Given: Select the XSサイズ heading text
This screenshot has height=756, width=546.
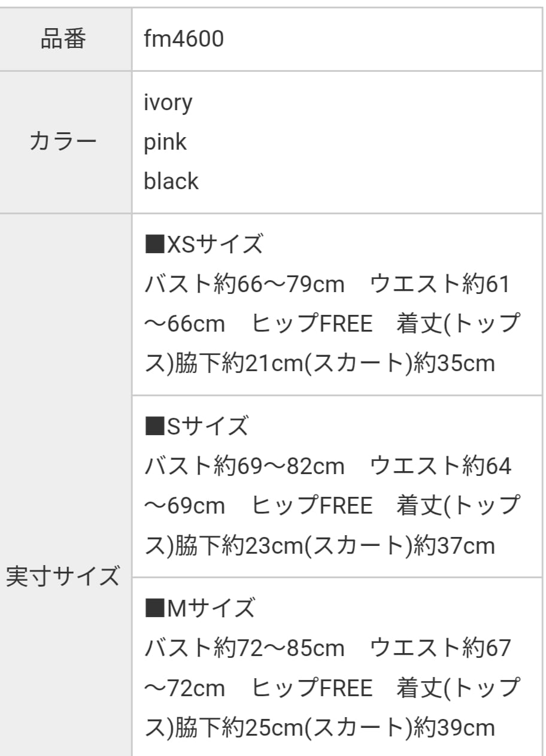Looking at the screenshot, I should (214, 245).
